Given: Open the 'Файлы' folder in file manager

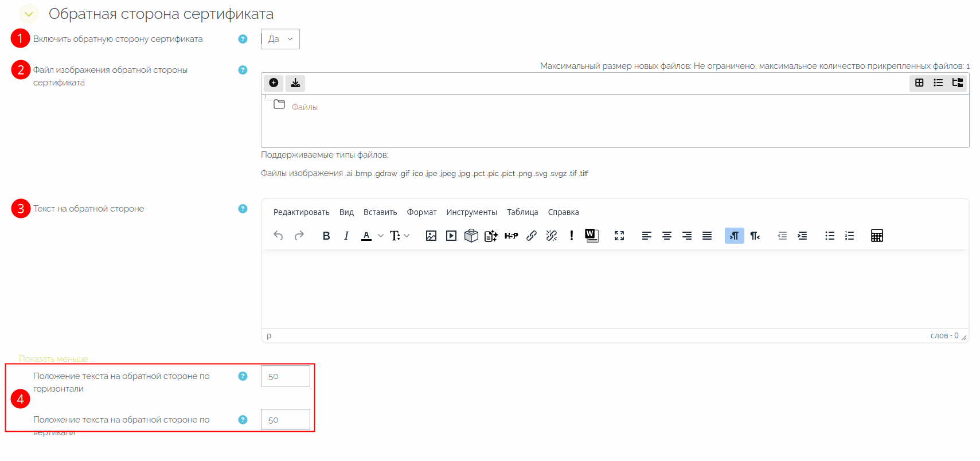Looking at the screenshot, I should (304, 107).
